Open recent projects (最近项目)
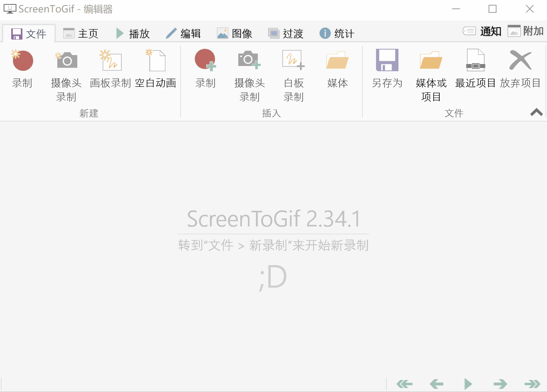 (x=475, y=68)
